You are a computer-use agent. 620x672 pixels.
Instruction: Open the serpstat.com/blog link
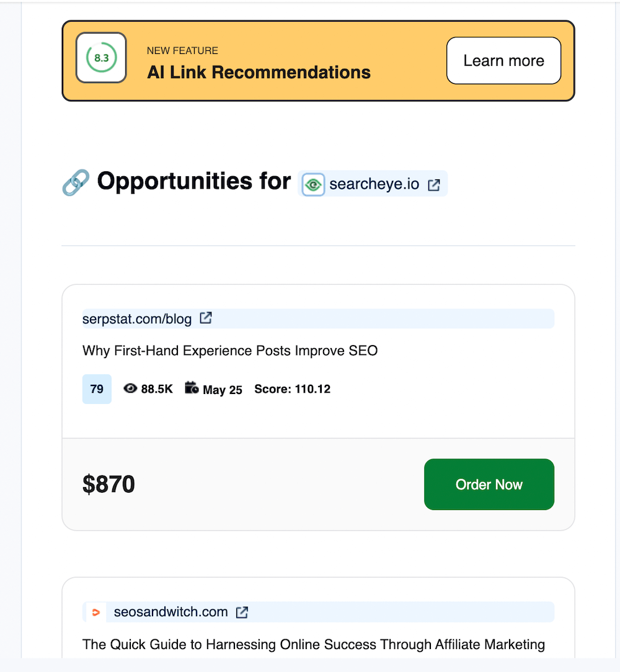137,319
